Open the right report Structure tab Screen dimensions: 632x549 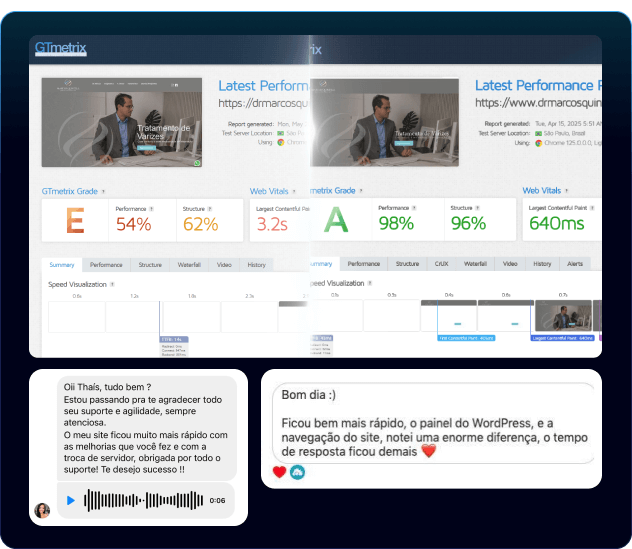pyautogui.click(x=407, y=264)
